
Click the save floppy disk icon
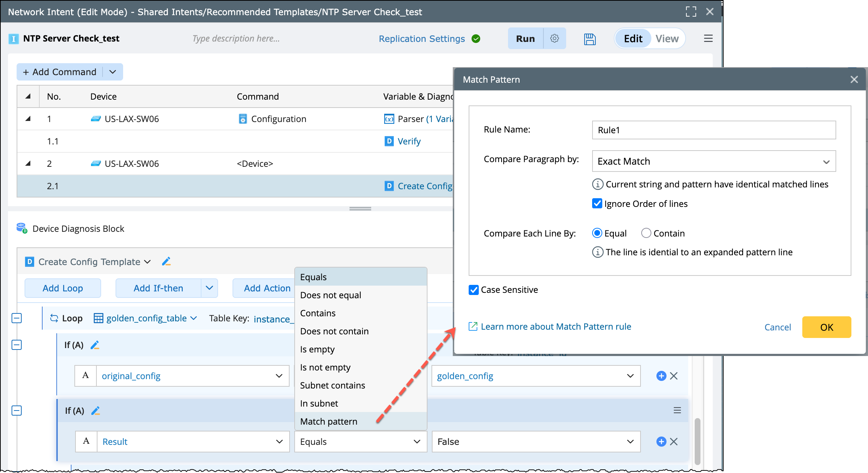(590, 39)
